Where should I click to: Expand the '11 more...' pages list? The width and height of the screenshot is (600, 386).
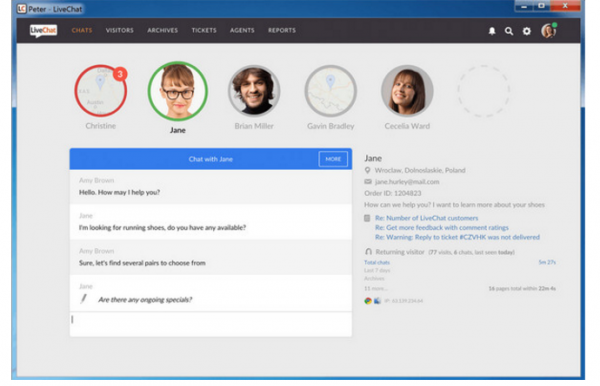(x=376, y=288)
